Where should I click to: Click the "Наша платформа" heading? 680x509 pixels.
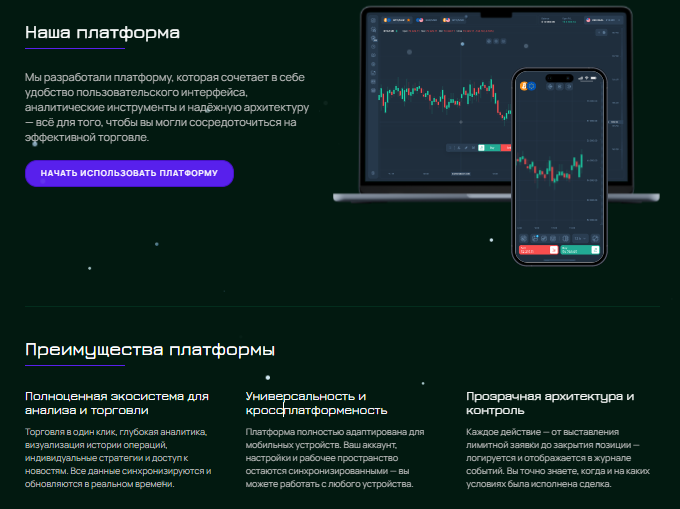(x=102, y=32)
